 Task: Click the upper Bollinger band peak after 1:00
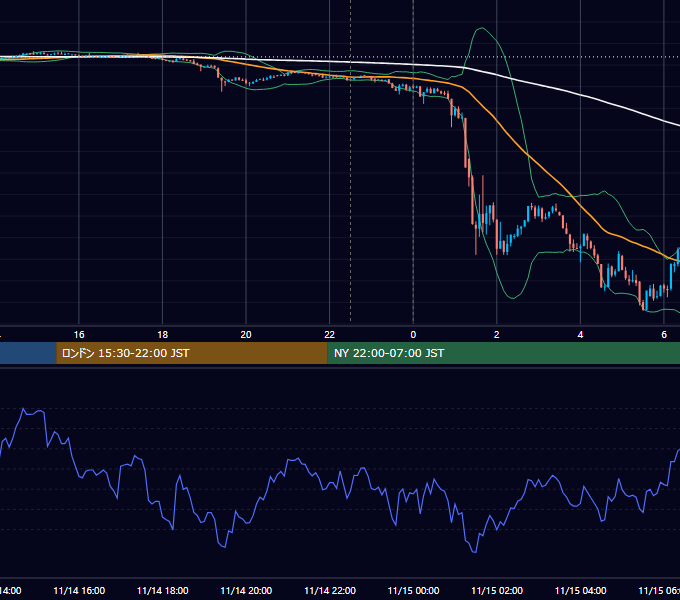coord(481,28)
